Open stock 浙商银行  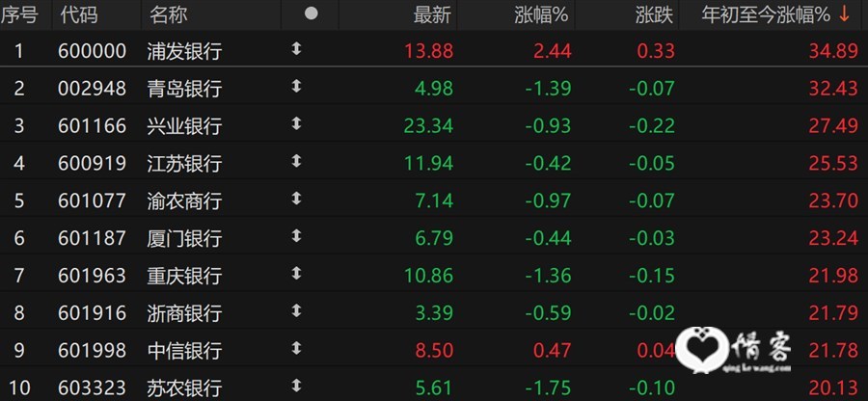pos(185,313)
